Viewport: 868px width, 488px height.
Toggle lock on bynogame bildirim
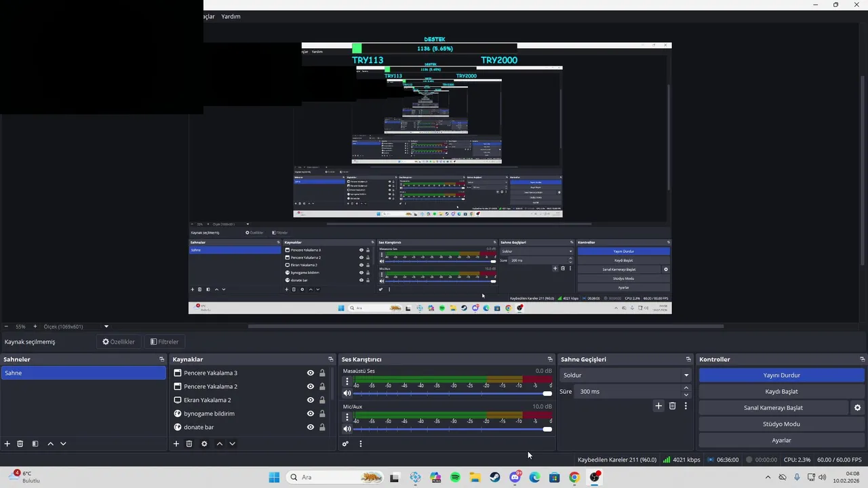tap(322, 413)
